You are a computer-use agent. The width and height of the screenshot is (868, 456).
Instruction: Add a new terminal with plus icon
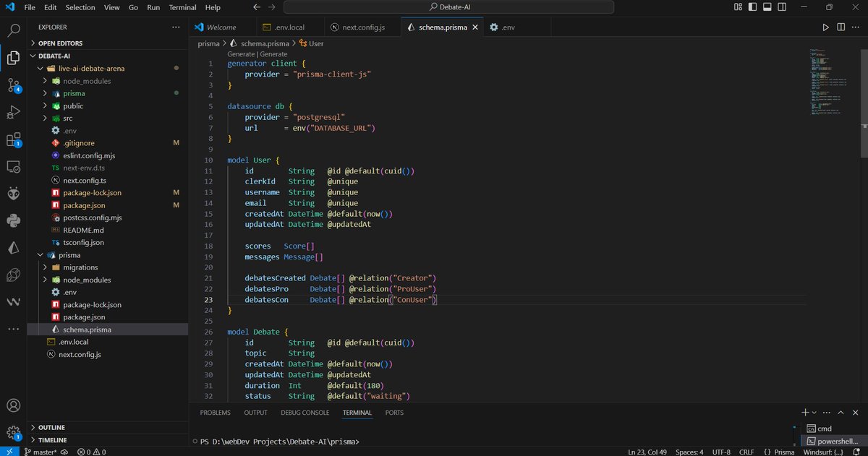pos(805,412)
